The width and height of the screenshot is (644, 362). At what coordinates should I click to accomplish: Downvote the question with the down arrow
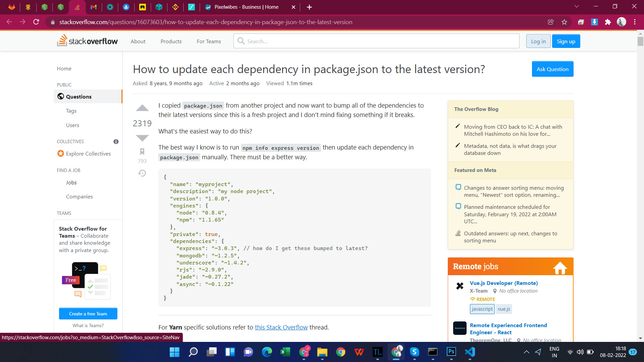point(142,138)
